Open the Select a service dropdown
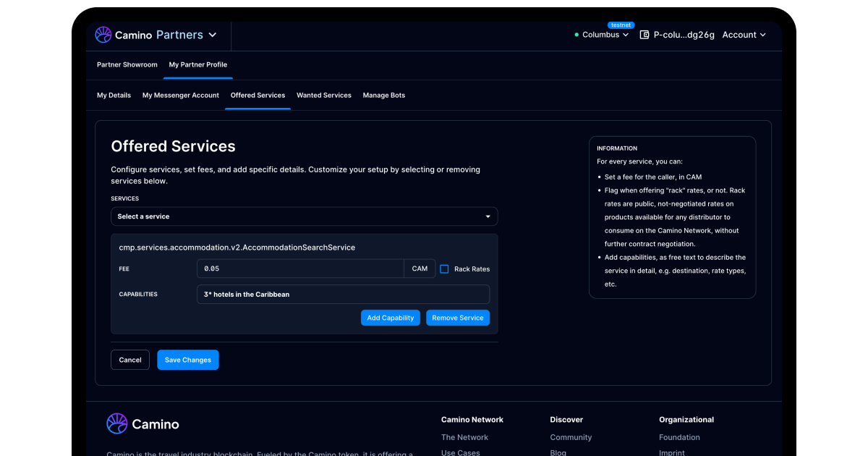 coord(304,216)
